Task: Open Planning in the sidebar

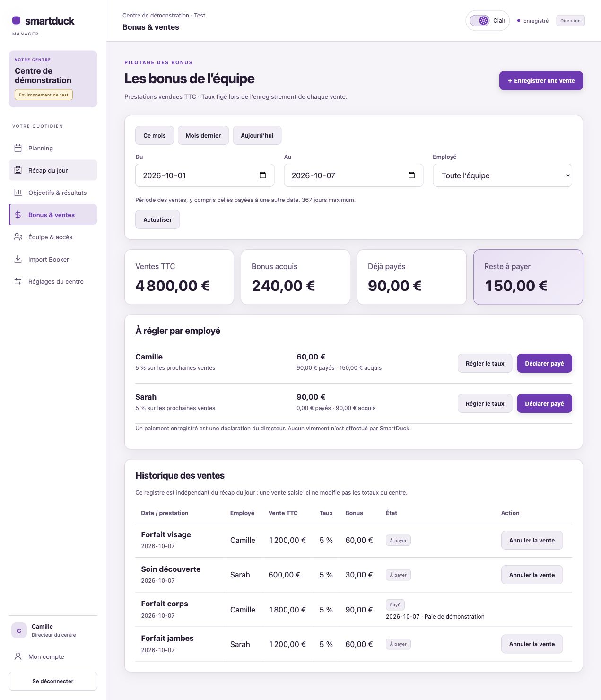Action: pos(53,148)
